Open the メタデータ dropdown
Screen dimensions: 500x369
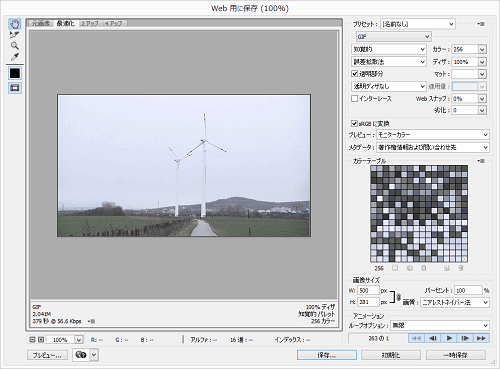(433, 147)
